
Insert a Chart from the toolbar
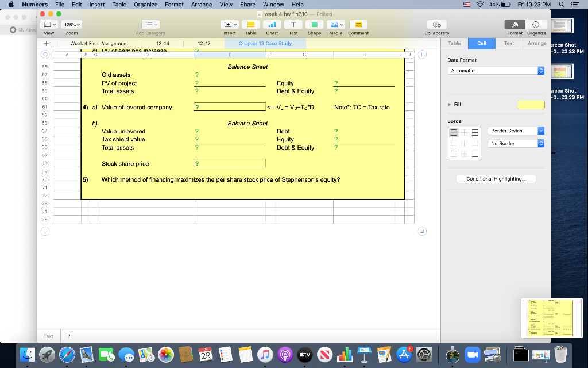coord(271,25)
